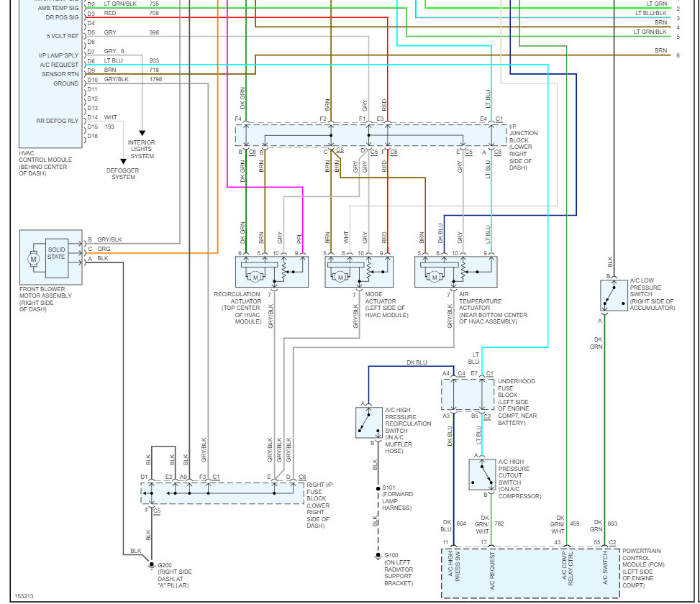Click the I/P LAMP SPLY terminal label
Viewport: 700px width, 604px height.
click(x=58, y=55)
